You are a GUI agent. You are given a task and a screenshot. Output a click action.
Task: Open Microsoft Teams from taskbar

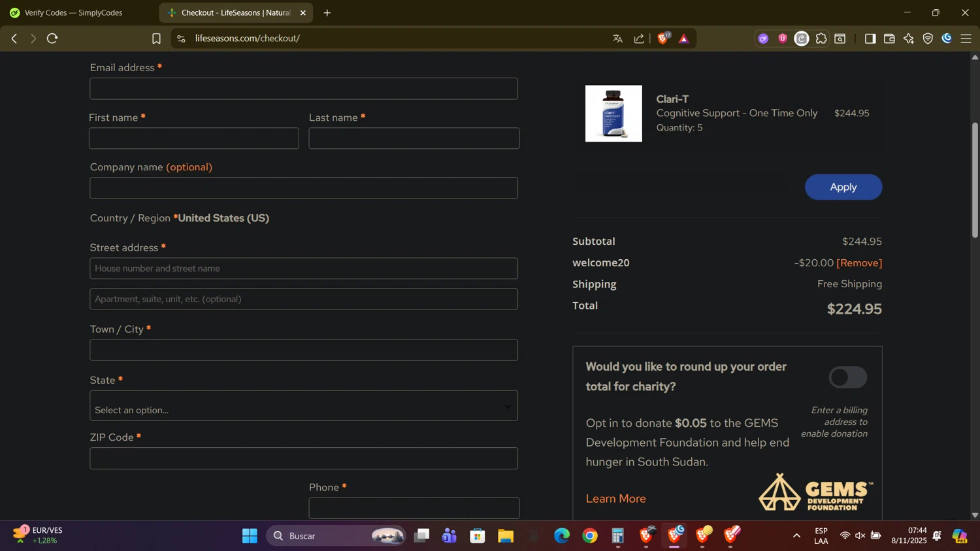[449, 536]
